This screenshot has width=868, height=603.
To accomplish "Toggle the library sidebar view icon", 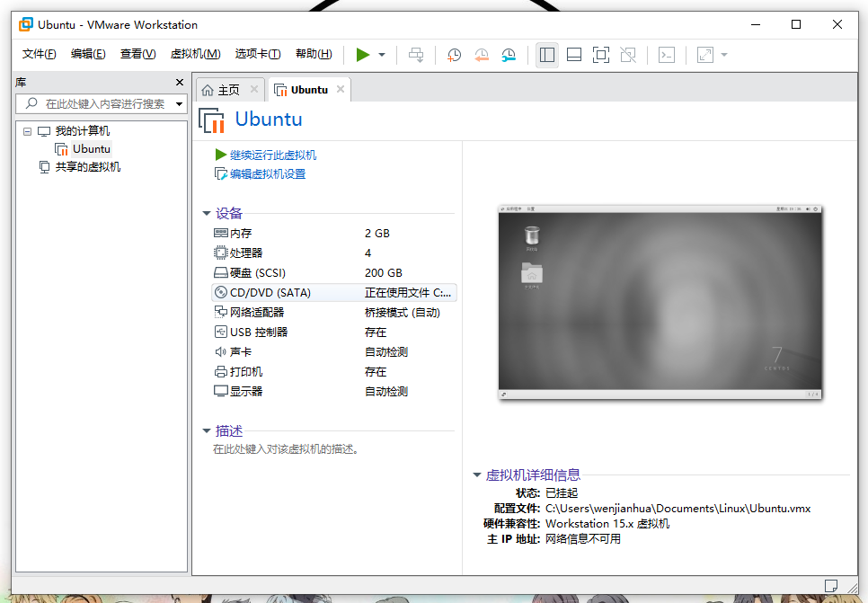I will pyautogui.click(x=547, y=55).
